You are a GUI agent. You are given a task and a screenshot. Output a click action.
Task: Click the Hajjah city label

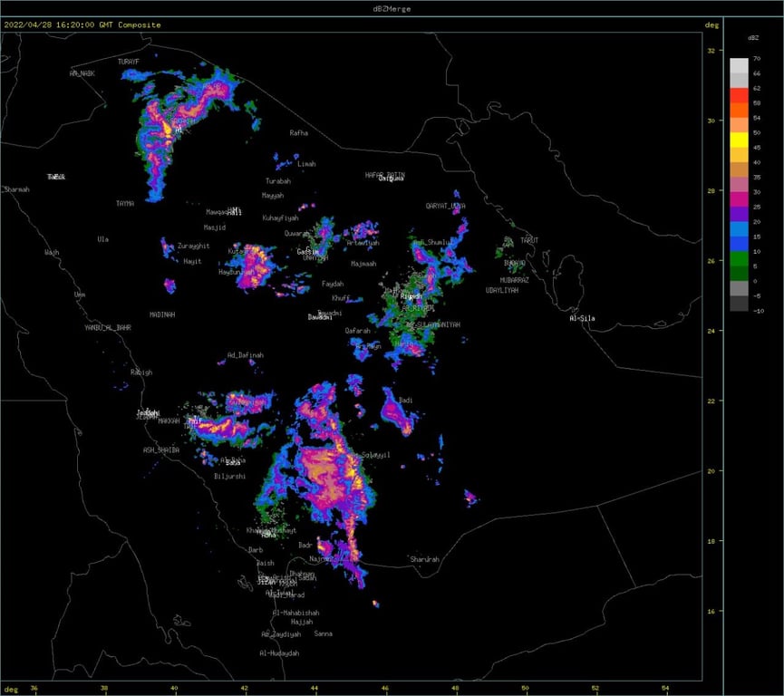302,622
